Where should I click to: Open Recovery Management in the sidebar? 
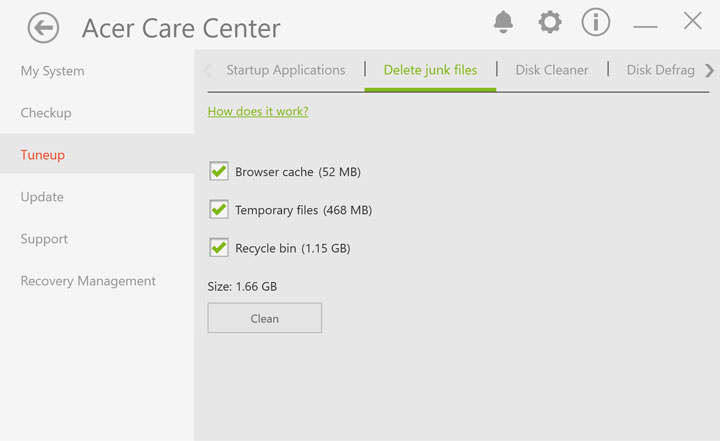88,281
